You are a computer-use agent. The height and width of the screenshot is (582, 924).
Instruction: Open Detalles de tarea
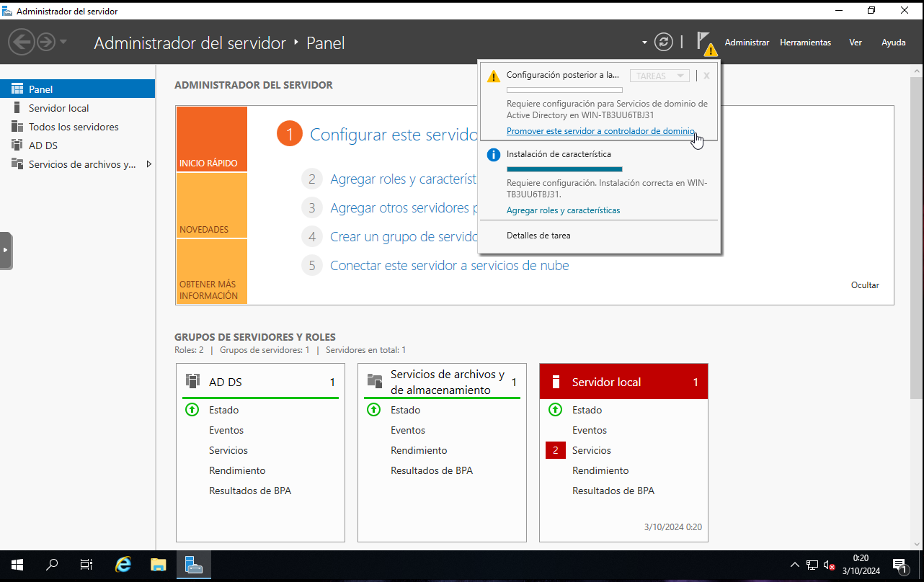tap(538, 236)
